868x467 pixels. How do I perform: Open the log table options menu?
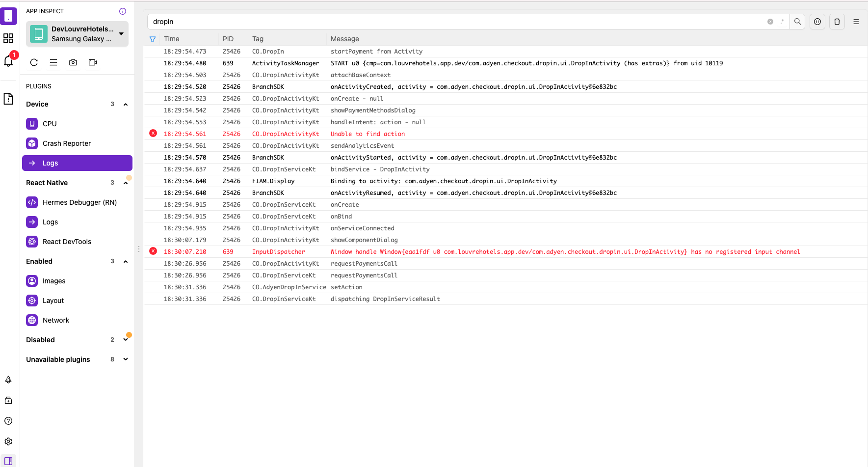point(856,22)
